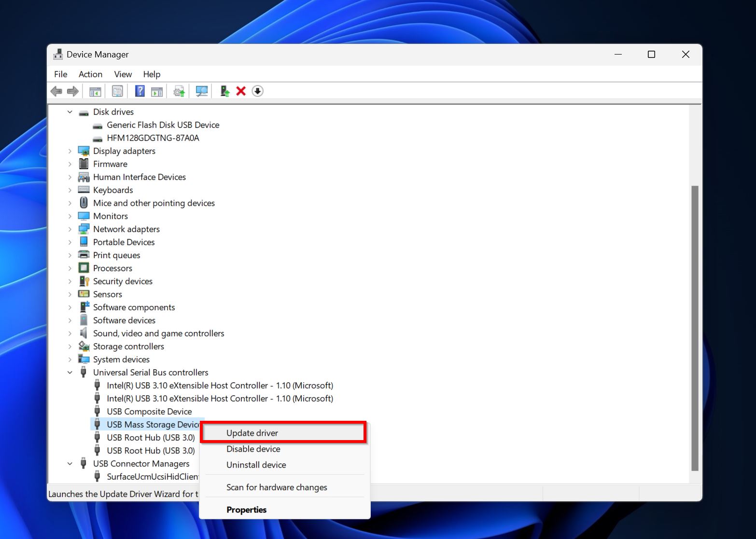The height and width of the screenshot is (539, 756).
Task: Click the Device Manager title bar icon
Action: click(58, 55)
